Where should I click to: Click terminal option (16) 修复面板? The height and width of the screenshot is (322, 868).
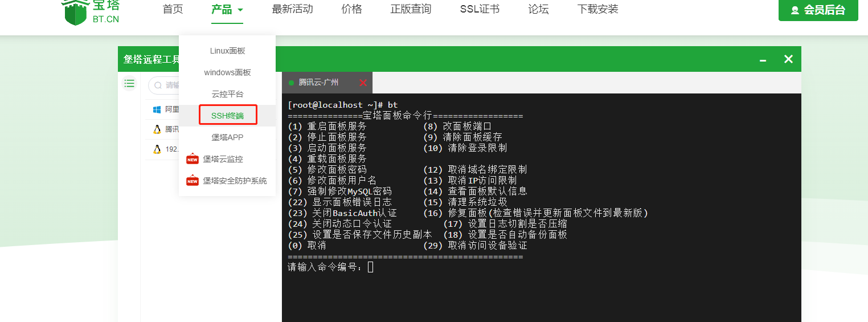[x=536, y=213]
